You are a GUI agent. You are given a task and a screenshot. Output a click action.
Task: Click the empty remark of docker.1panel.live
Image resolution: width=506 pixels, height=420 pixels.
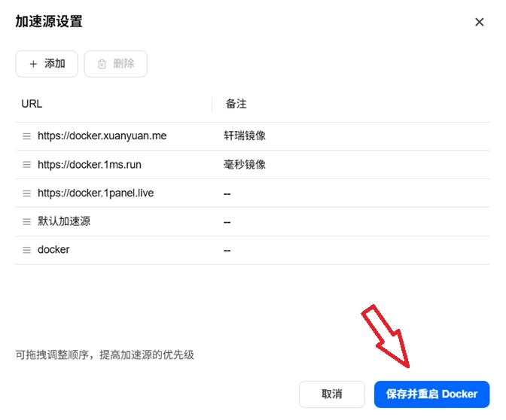227,194
